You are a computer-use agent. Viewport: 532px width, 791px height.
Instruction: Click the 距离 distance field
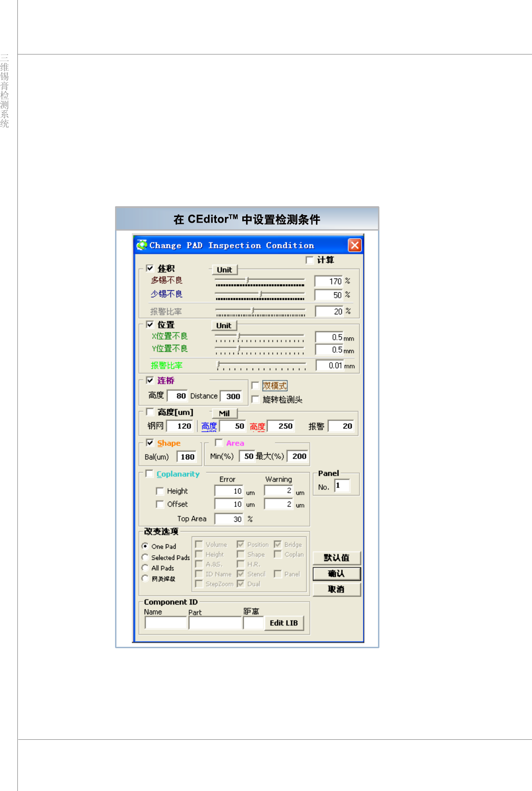[254, 623]
